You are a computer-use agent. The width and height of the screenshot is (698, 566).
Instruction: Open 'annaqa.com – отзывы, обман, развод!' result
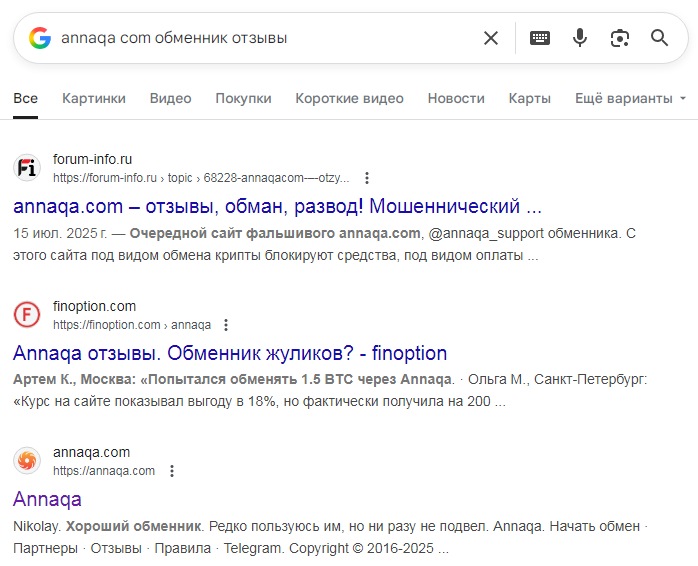[x=277, y=207]
